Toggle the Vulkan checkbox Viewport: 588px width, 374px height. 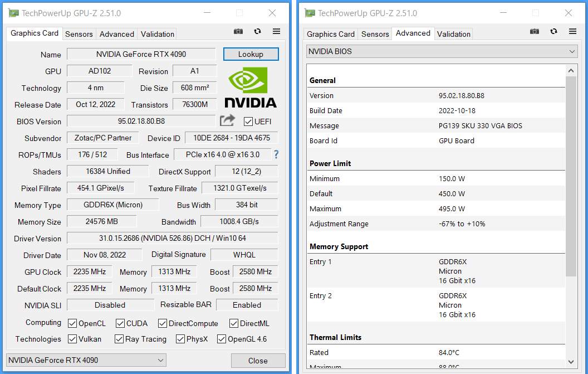72,339
